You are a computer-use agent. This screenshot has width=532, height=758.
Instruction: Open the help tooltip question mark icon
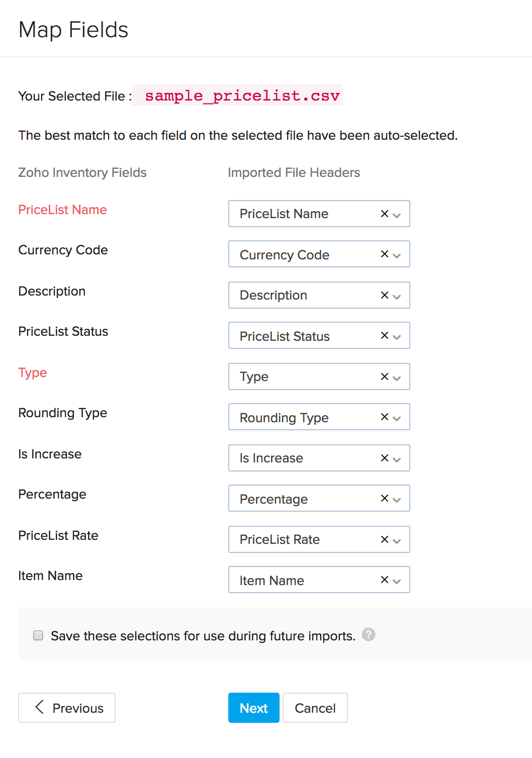tap(369, 635)
